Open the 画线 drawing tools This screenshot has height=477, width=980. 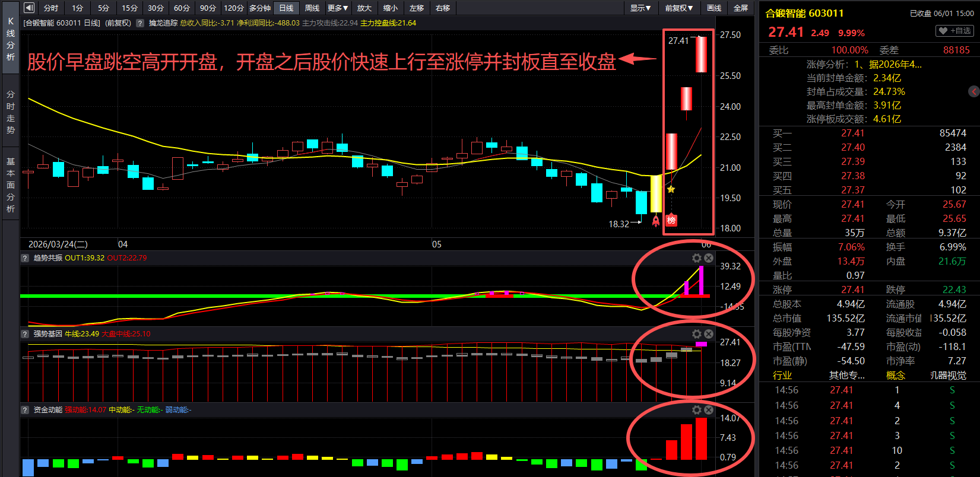point(714,8)
